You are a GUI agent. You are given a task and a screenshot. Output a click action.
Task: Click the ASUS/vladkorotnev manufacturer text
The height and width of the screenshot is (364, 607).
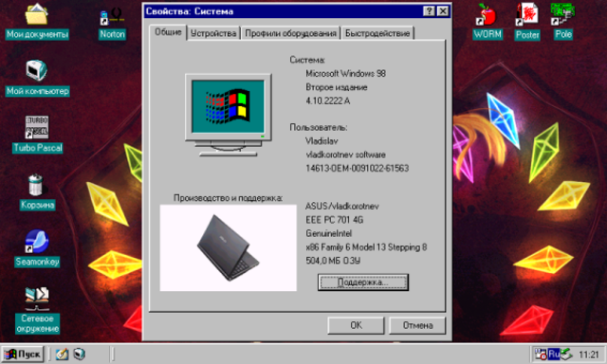342,207
